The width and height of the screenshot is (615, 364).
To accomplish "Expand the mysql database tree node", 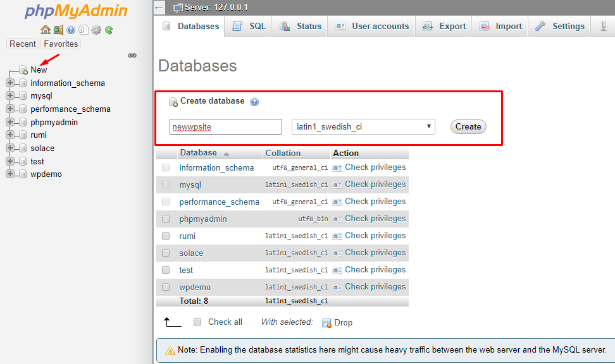I will pyautogui.click(x=10, y=96).
